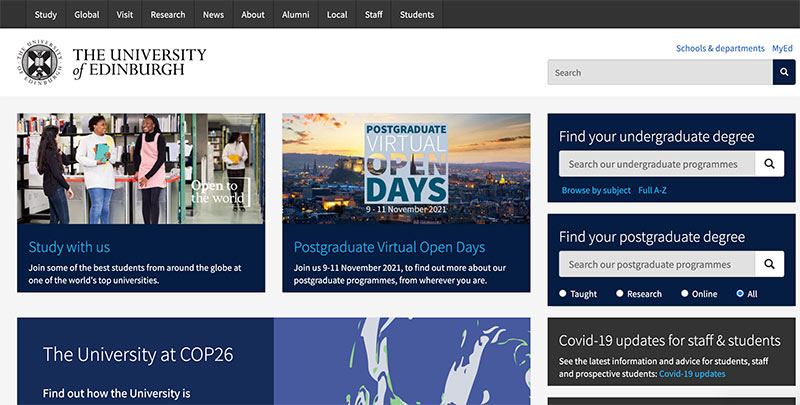
Task: Focus the undergraduate programmes search field
Action: (x=657, y=164)
